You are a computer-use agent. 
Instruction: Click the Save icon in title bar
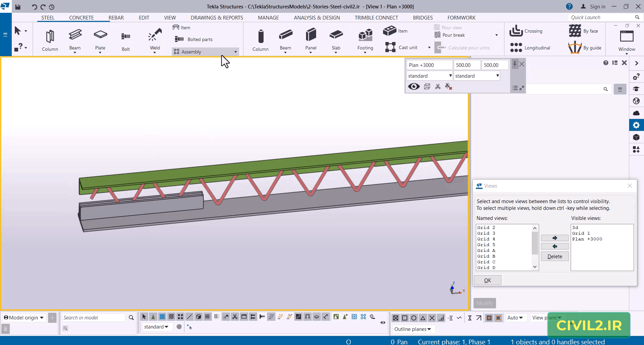pyautogui.click(x=18, y=7)
